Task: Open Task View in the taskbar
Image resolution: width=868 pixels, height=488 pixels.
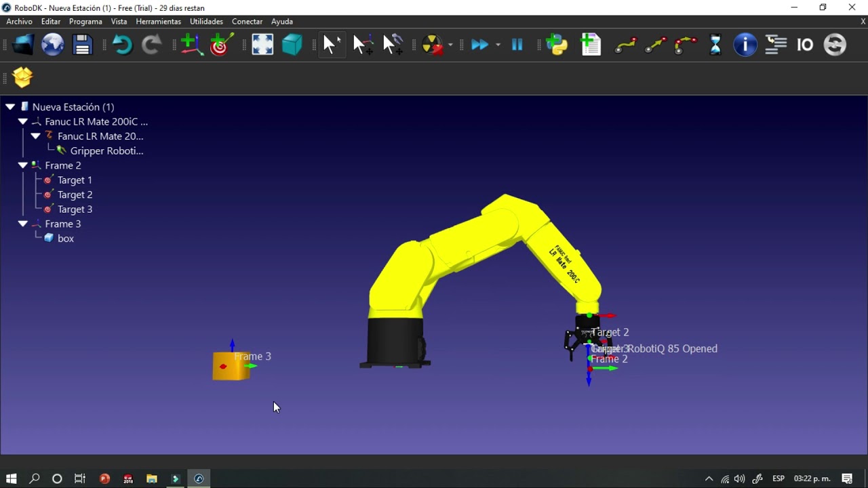Action: point(79,479)
